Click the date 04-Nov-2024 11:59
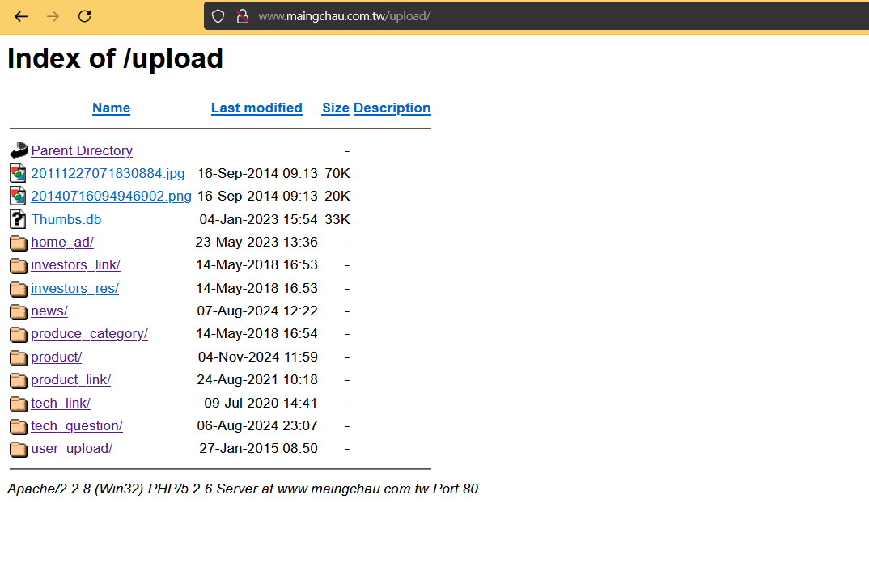The width and height of the screenshot is (869, 588). coord(258,357)
